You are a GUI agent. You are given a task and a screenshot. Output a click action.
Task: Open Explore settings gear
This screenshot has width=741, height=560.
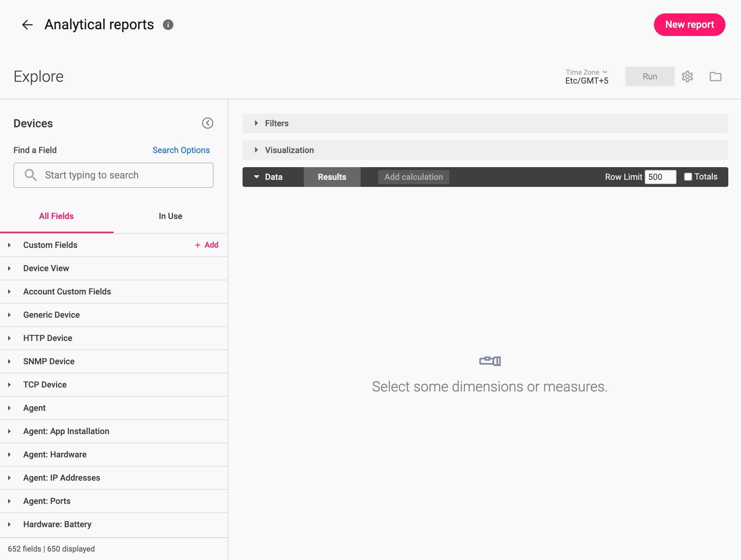coord(687,77)
